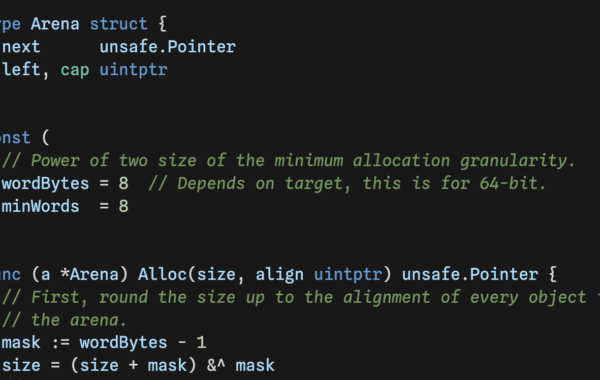Image resolution: width=600 pixels, height=380 pixels.
Task: Click the value 8 after minWords
Action: (x=124, y=207)
